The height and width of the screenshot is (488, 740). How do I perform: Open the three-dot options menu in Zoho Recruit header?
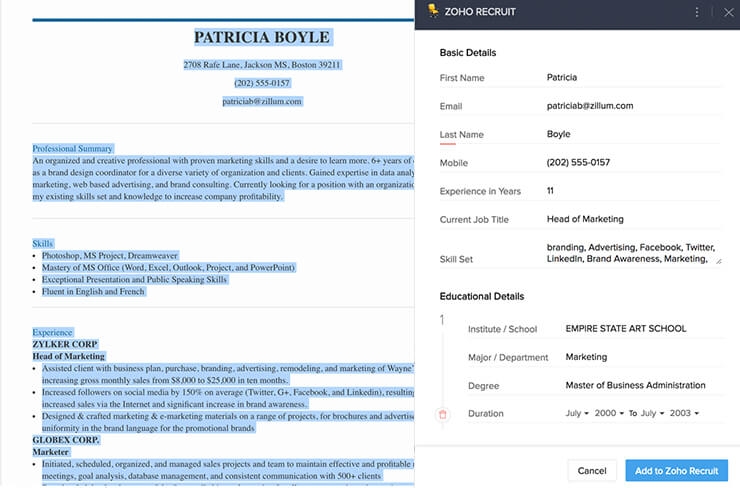click(697, 12)
